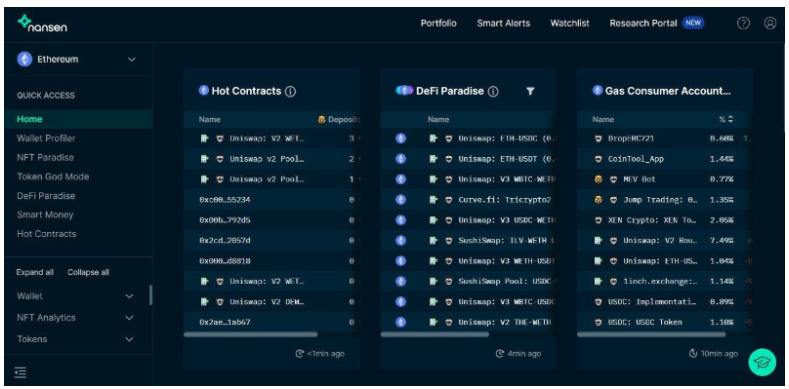
Task: Open the Hot Contracts card title
Action: [x=246, y=91]
